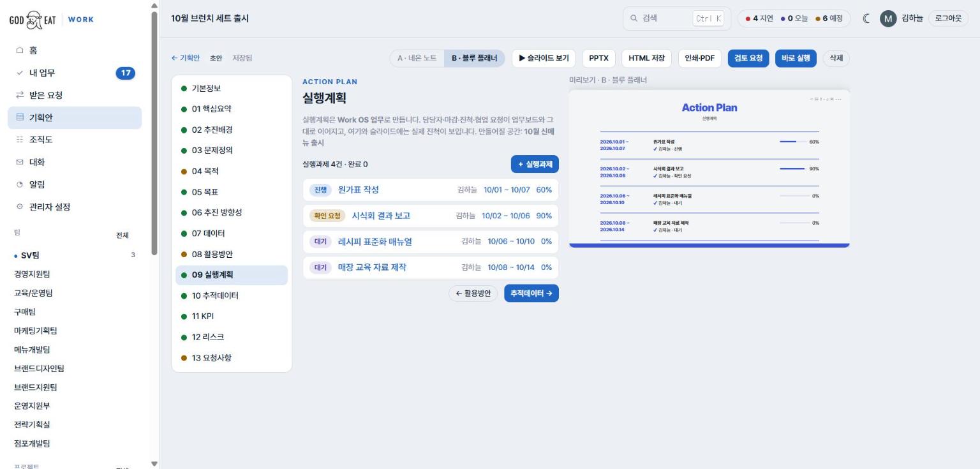Click the 슬라이드 보기 button
Screen dimensions: 980x469
pos(544,58)
